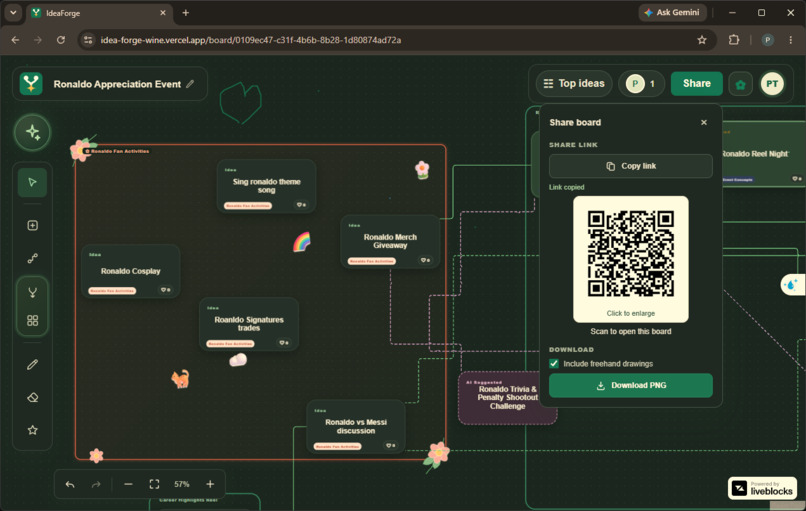This screenshot has width=806, height=511.
Task: Reload the page
Action: (61, 40)
